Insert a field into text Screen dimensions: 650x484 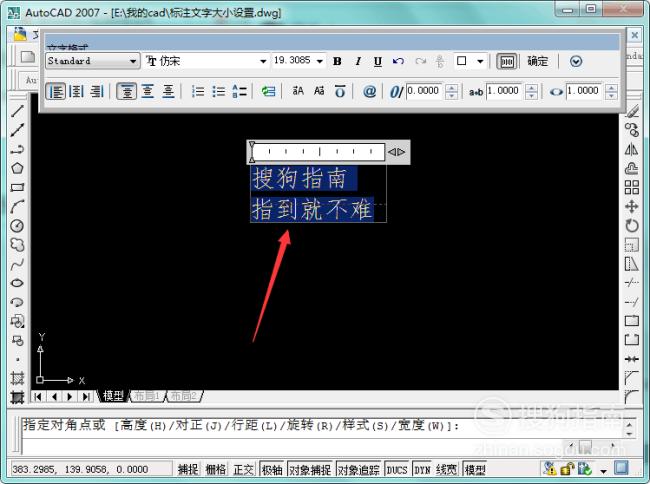click(268, 91)
